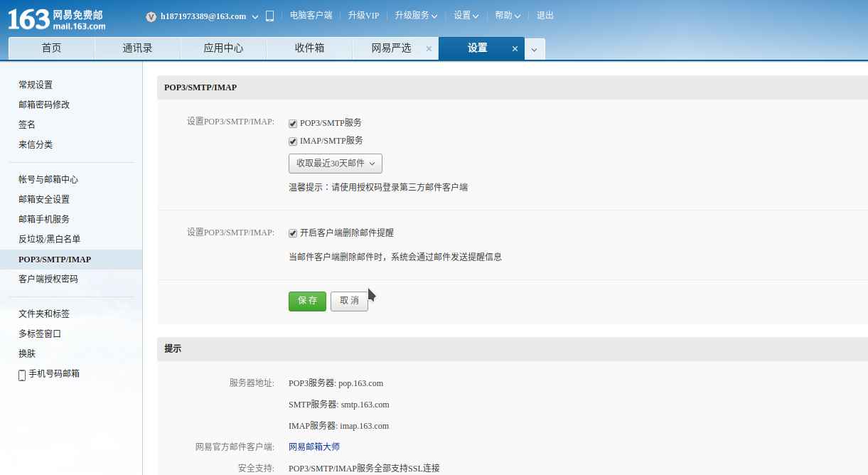Go to the 收件箱 tab
This screenshot has height=475, width=868.
[309, 48]
